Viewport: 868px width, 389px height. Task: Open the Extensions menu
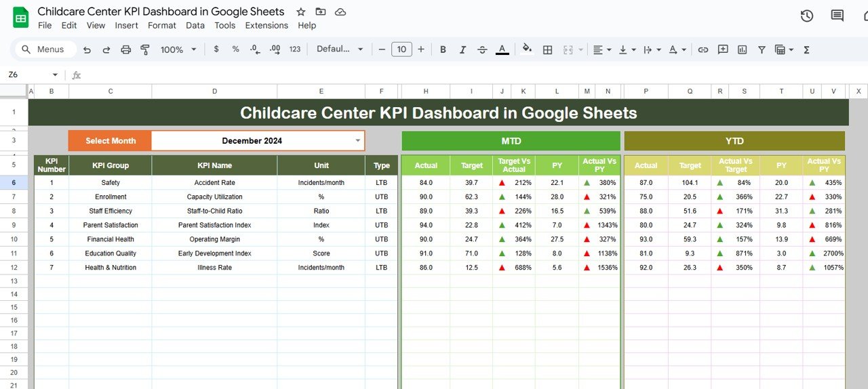pos(267,26)
